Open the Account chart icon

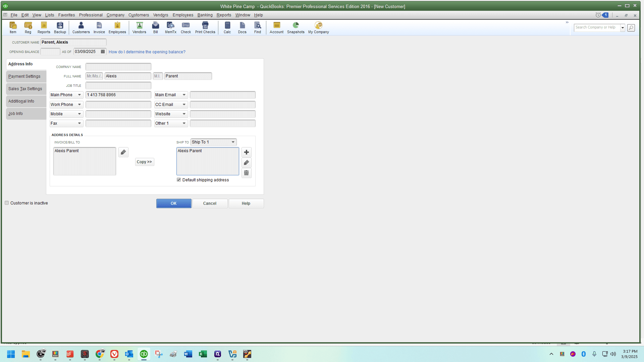(x=277, y=27)
